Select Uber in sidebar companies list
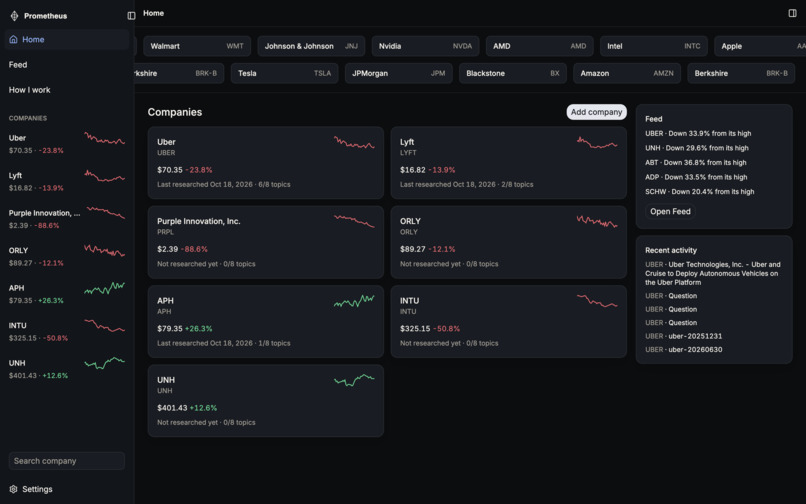 (x=67, y=144)
